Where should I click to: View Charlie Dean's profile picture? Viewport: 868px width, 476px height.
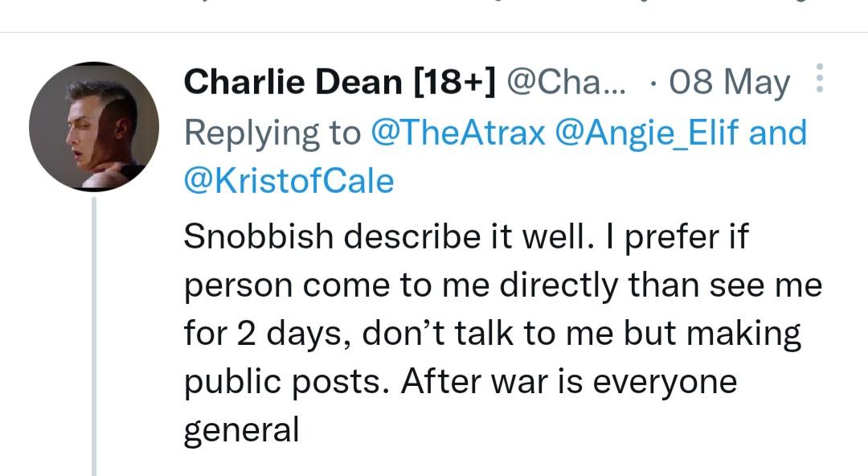point(93,126)
